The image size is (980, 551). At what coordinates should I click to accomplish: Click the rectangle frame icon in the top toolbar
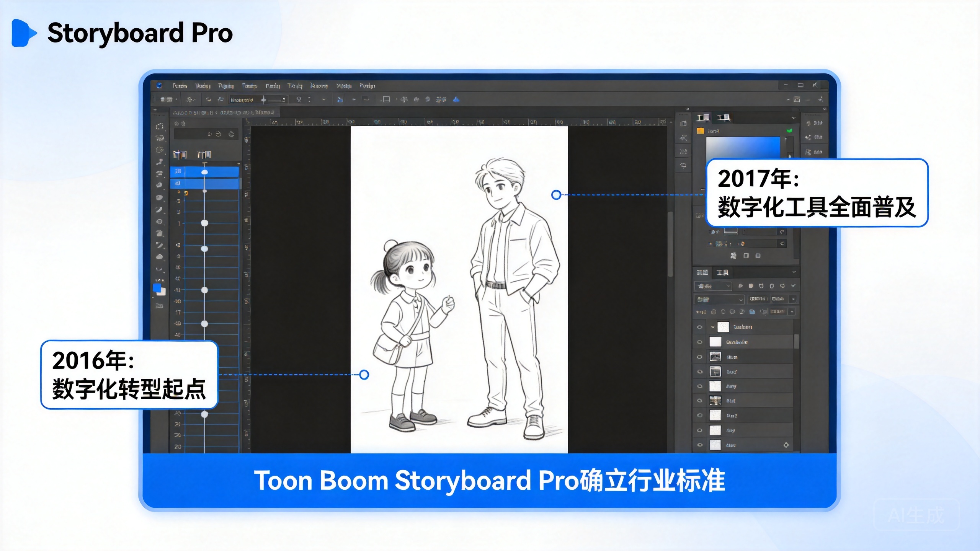[x=386, y=99]
